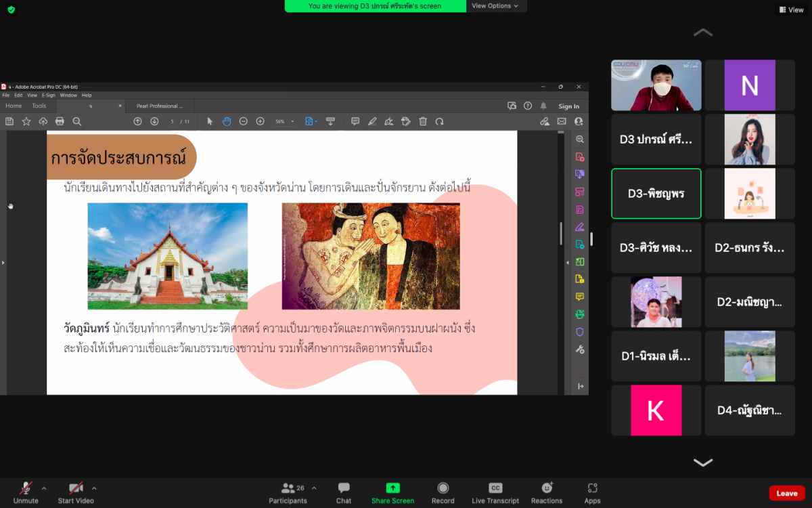
Task: Add a sticky note comment
Action: [355, 121]
